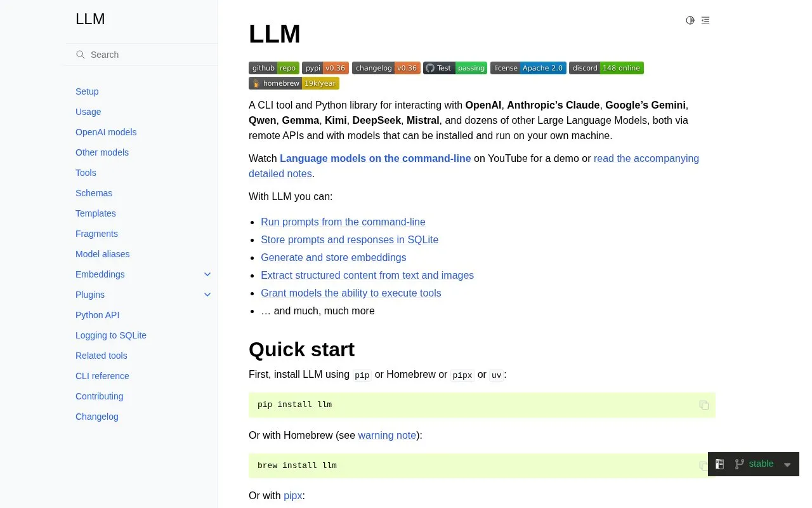
Task: Click the LLM site title in sidebar
Action: click(x=90, y=19)
